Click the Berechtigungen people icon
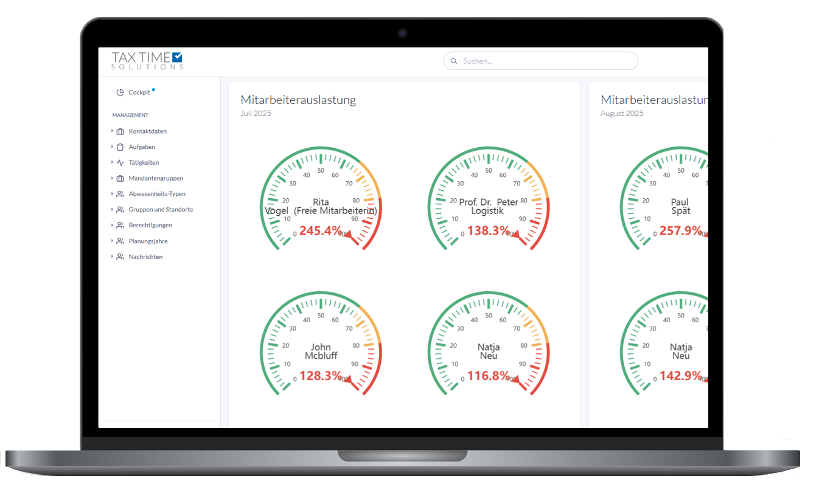This screenshot has height=504, width=819. [120, 226]
